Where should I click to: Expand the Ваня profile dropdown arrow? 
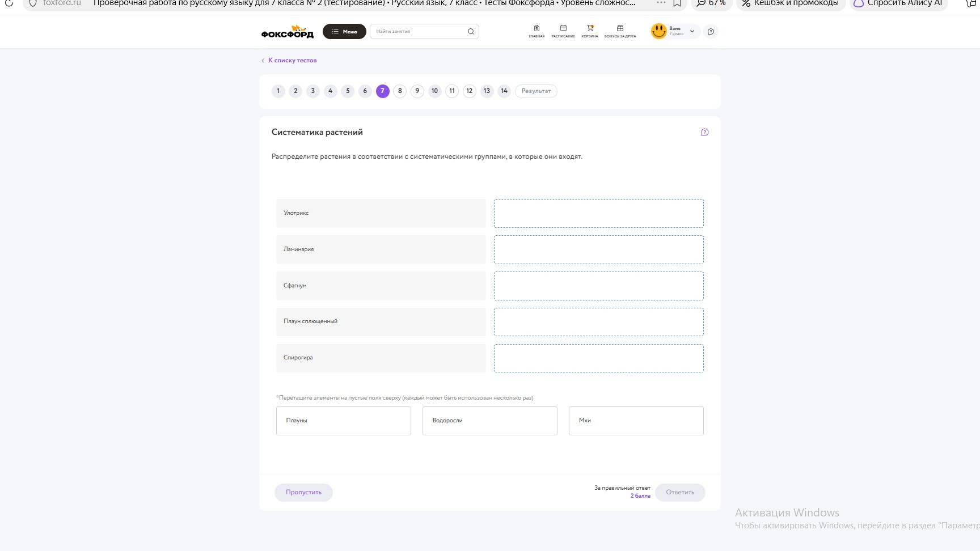(x=692, y=31)
